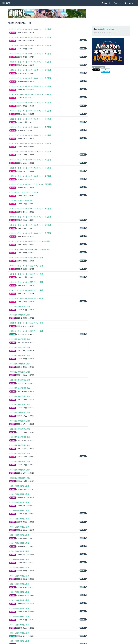The height and width of the screenshot is (644, 138).
Task: Click the proteus user profile icon
Action: (95, 29)
